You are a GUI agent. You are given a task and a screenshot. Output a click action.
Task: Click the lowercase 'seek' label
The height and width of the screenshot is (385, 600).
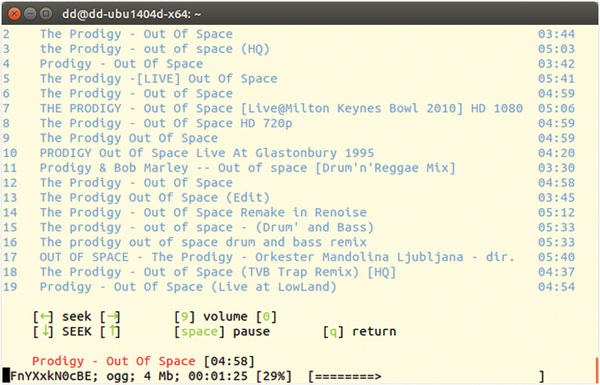click(77, 317)
